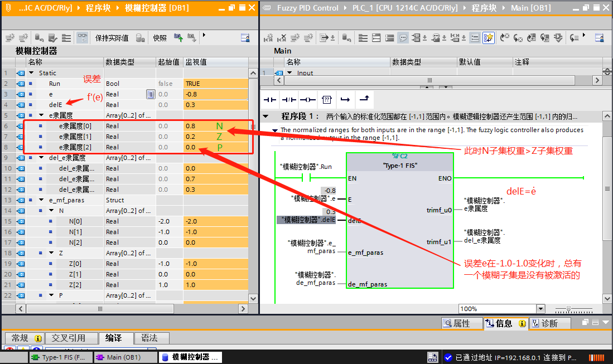Image resolution: width=613 pixels, height=364 pixels.
Task: Collapse the del_e隶属度 array row
Action: click(x=41, y=158)
